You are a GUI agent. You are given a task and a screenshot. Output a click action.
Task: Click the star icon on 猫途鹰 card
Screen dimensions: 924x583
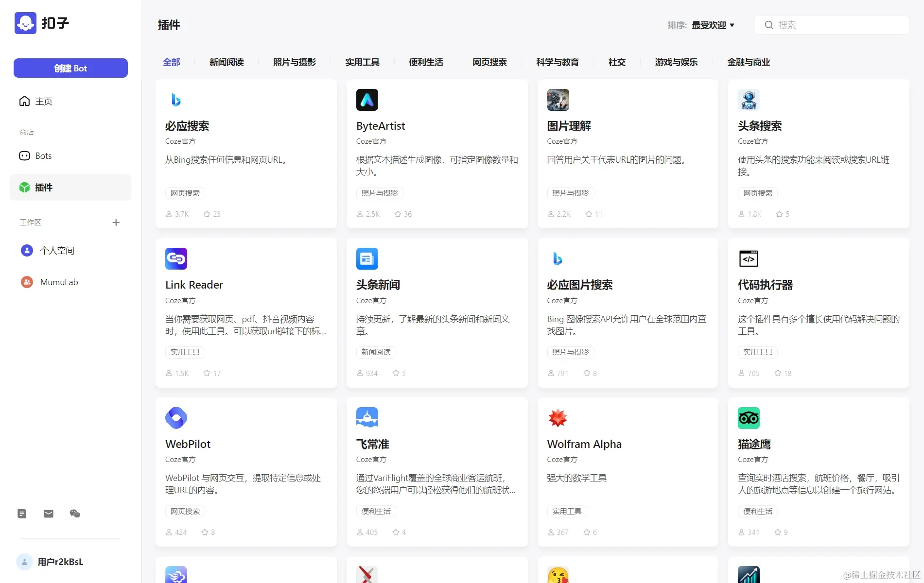[778, 532]
